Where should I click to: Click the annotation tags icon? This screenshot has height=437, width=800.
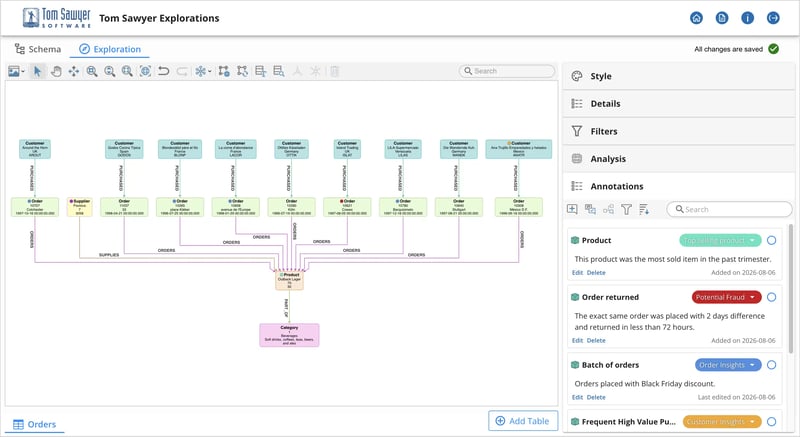coord(590,209)
